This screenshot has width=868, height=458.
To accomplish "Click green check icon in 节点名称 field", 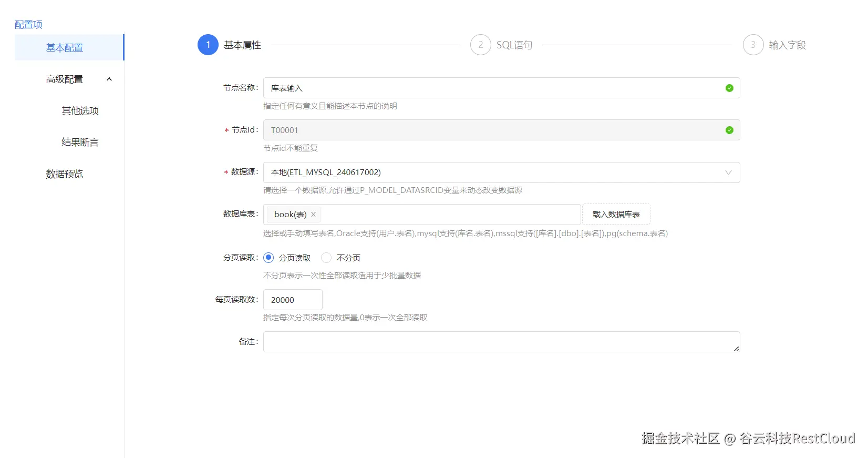I will (729, 88).
